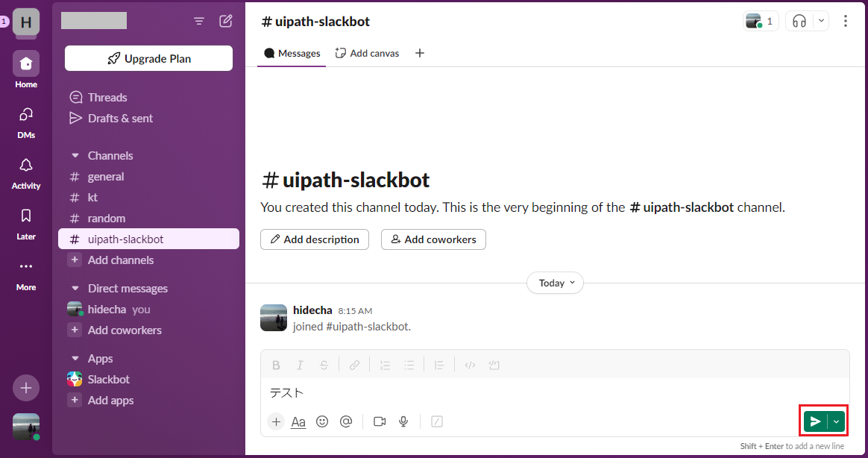Image resolution: width=868 pixels, height=458 pixels.
Task: Click hidecha's avatar in the message
Action: [x=274, y=318]
